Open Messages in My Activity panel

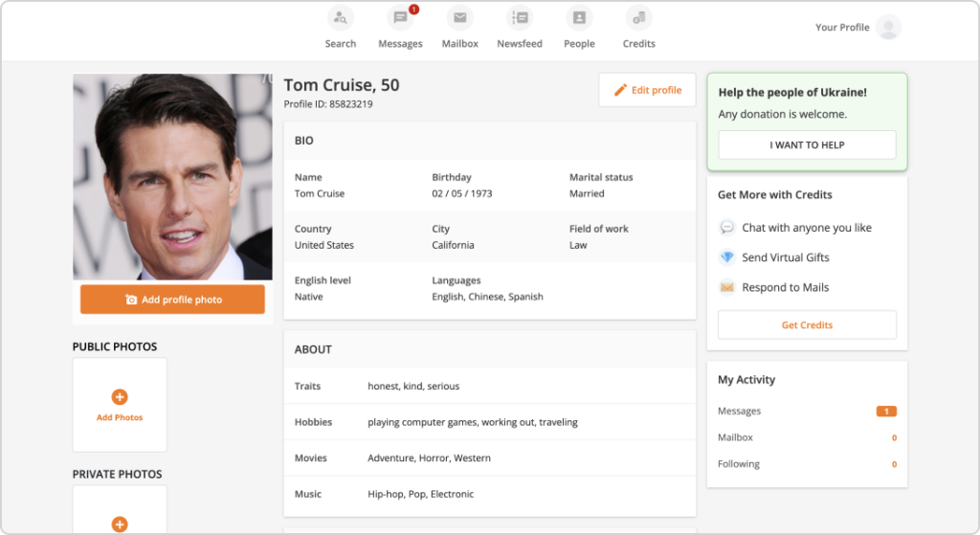point(740,412)
